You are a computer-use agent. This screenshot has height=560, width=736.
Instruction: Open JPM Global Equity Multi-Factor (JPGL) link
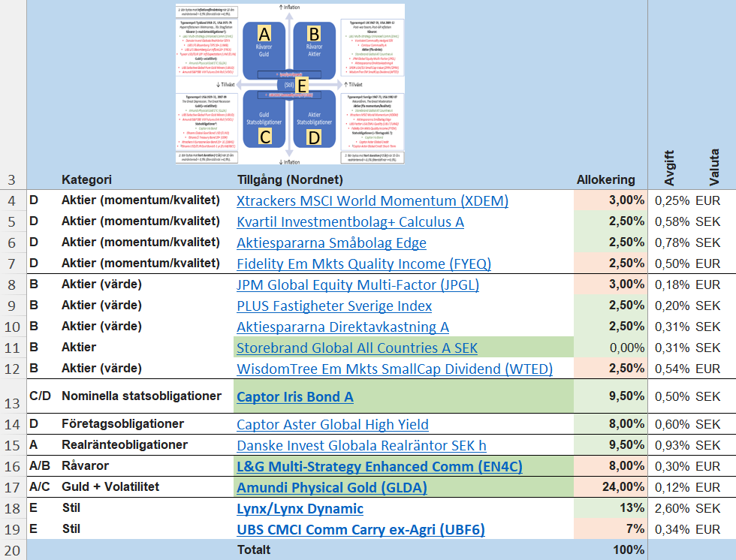click(x=357, y=285)
